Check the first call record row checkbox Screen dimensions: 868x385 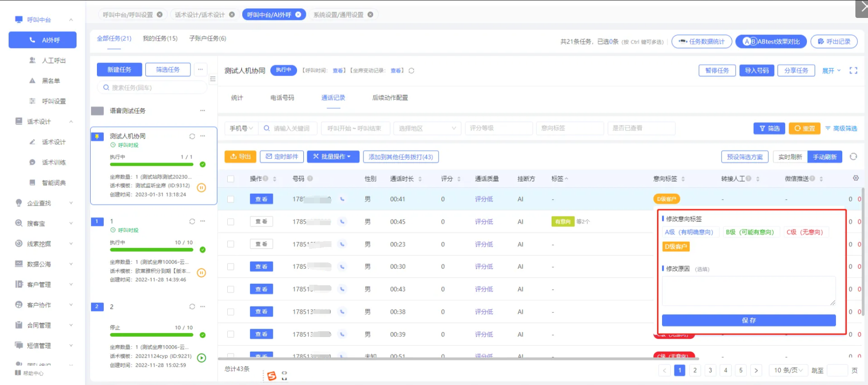tap(231, 199)
